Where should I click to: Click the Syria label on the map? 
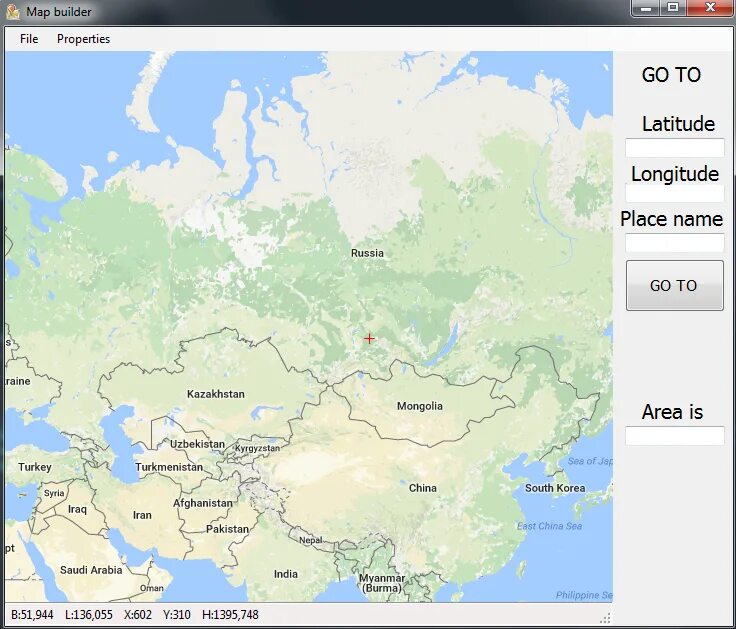tap(54, 493)
